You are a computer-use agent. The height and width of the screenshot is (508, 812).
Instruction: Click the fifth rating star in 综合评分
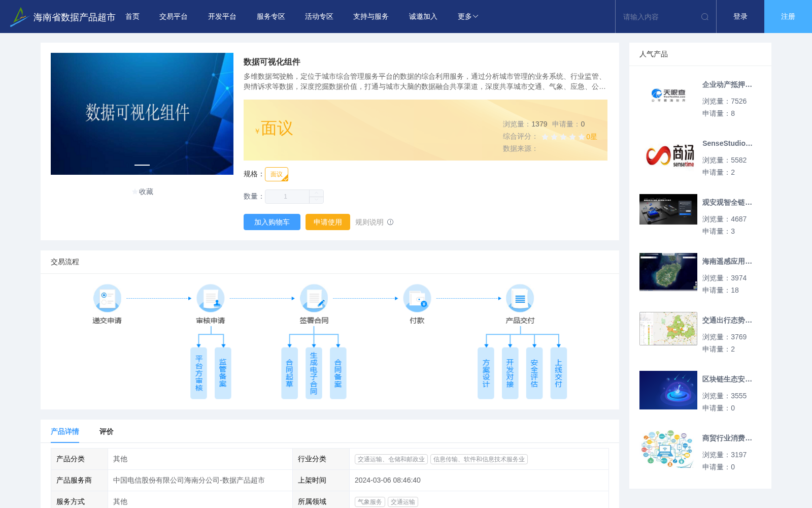582,137
